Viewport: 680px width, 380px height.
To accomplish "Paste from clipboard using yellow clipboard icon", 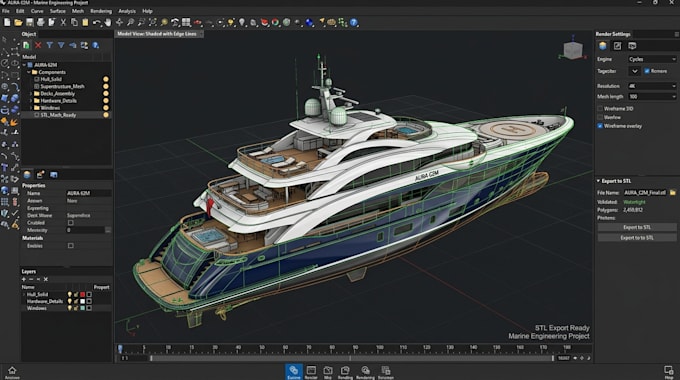I will (x=85, y=23).
